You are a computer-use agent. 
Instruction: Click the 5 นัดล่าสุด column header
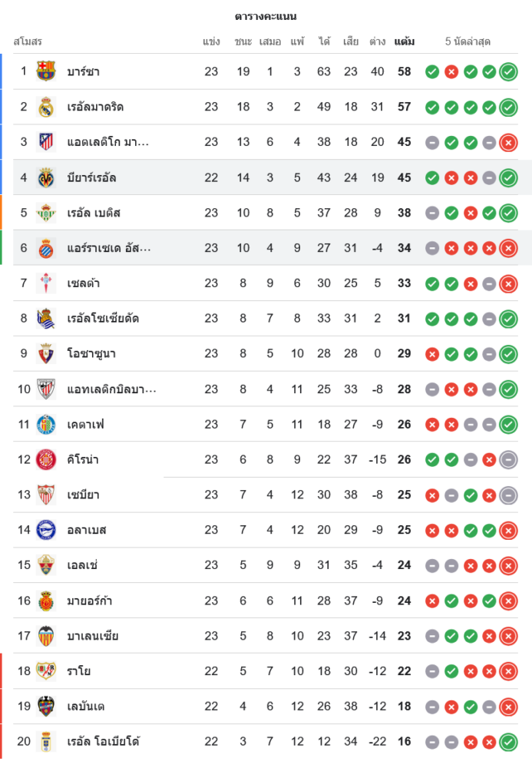468,41
